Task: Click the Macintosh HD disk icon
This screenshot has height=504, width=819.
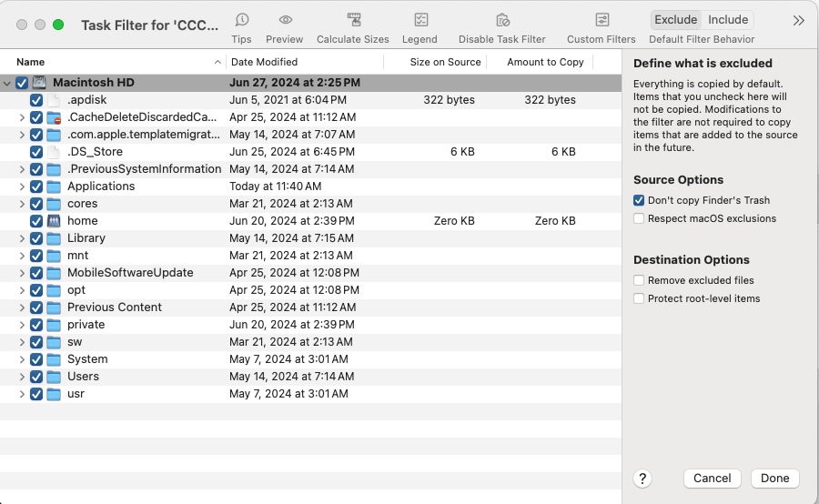Action: (x=39, y=83)
